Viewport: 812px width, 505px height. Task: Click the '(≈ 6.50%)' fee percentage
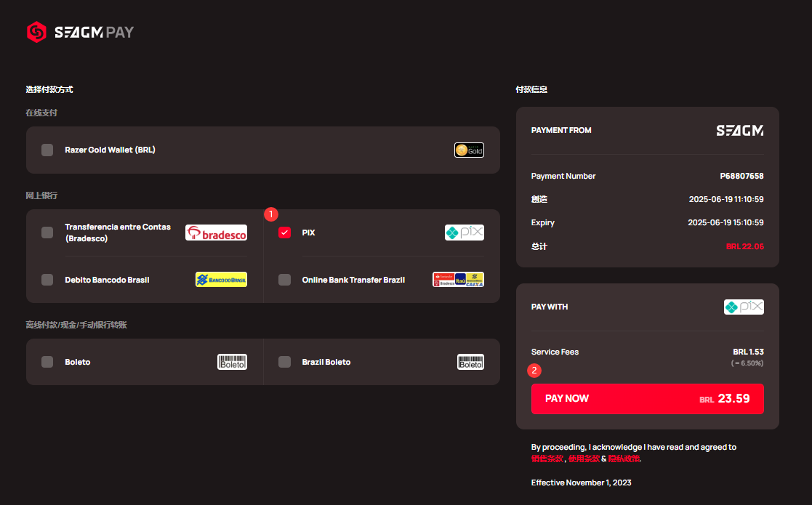[747, 363]
